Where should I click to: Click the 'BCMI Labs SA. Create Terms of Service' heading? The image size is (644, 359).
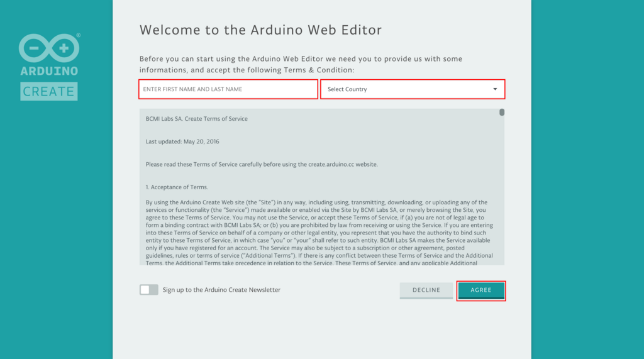click(197, 119)
